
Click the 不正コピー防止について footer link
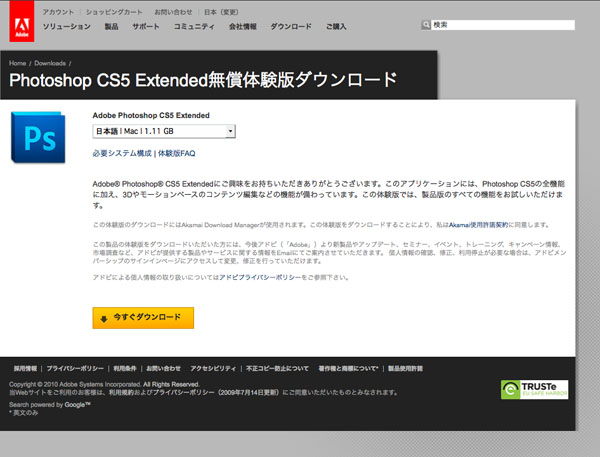click(277, 368)
